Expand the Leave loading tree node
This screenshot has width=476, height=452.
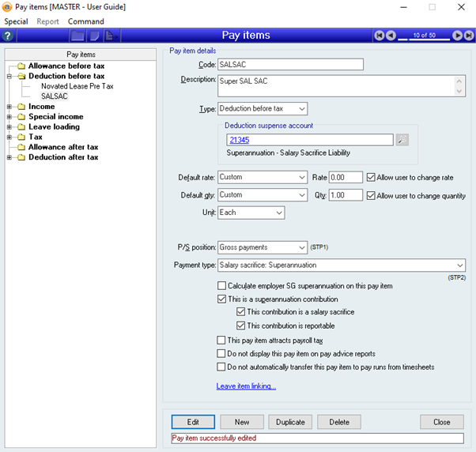click(9, 127)
